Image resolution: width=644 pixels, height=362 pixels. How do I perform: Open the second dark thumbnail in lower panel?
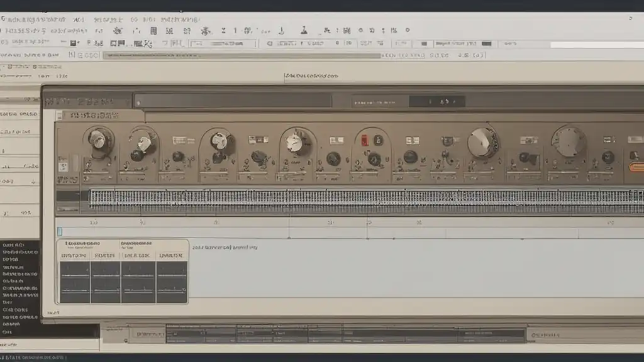106,282
